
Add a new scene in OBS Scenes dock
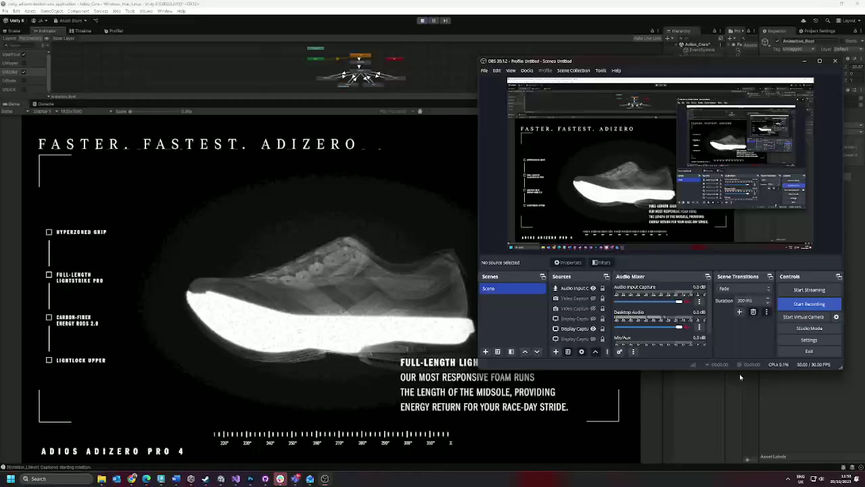pyautogui.click(x=485, y=352)
